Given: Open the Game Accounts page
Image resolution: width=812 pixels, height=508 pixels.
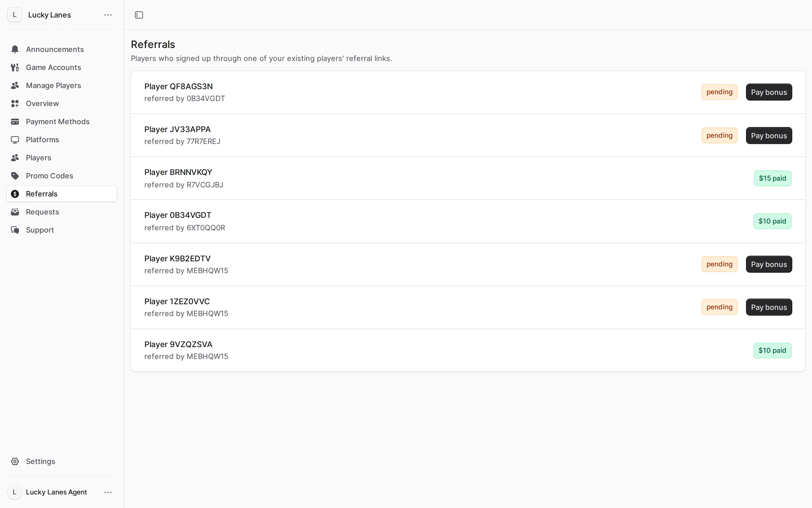Looking at the screenshot, I should pyautogui.click(x=62, y=67).
